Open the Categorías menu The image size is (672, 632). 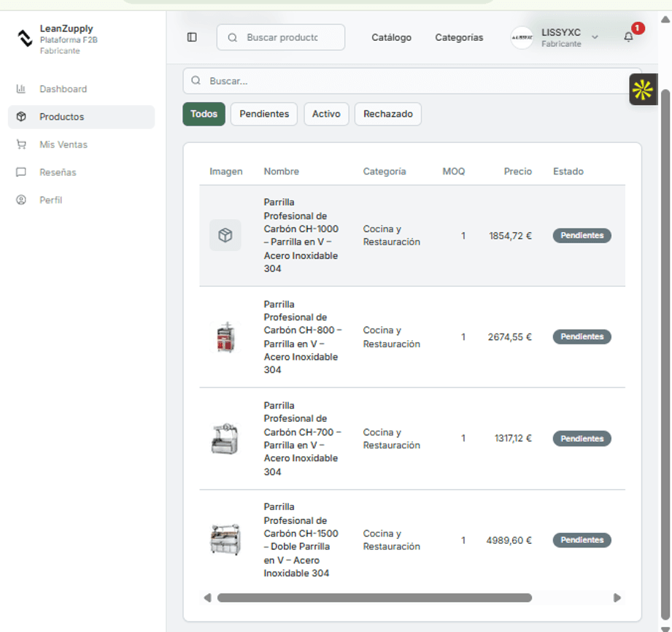459,38
